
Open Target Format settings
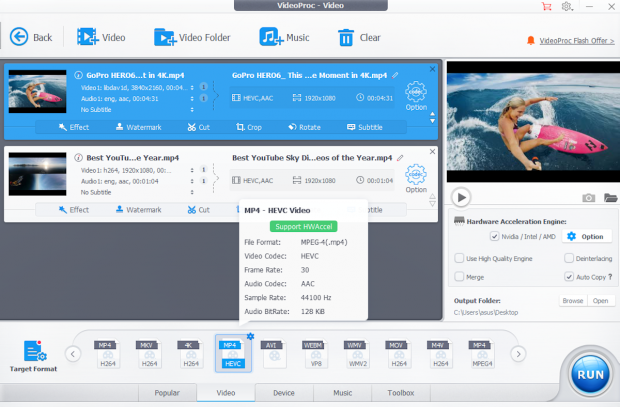pos(34,356)
